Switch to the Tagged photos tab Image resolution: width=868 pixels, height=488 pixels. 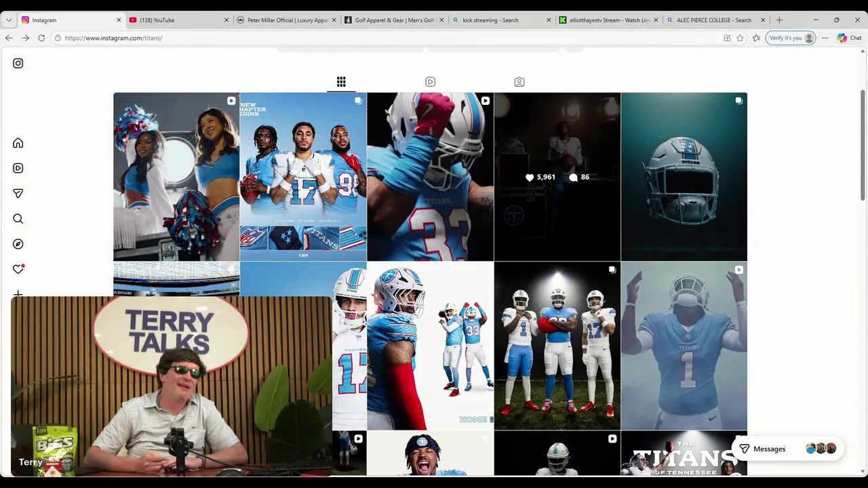519,82
